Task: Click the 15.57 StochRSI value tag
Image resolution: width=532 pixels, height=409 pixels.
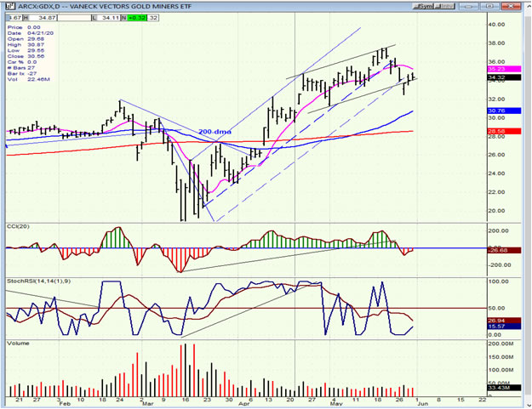Action: click(x=504, y=327)
